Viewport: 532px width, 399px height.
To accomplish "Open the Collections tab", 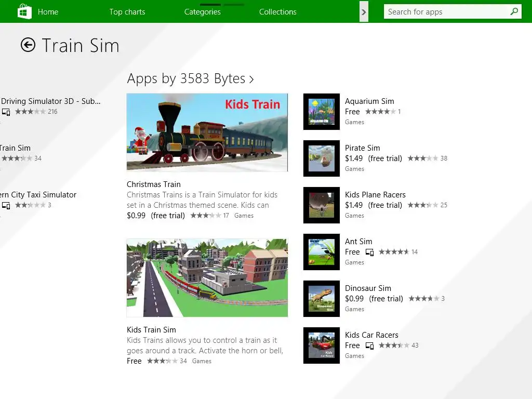I will 278,12.
